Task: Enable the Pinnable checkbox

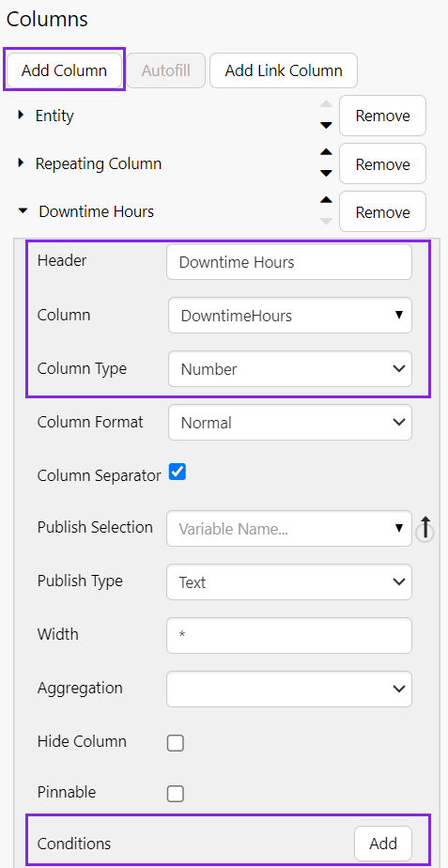Action: click(x=176, y=794)
